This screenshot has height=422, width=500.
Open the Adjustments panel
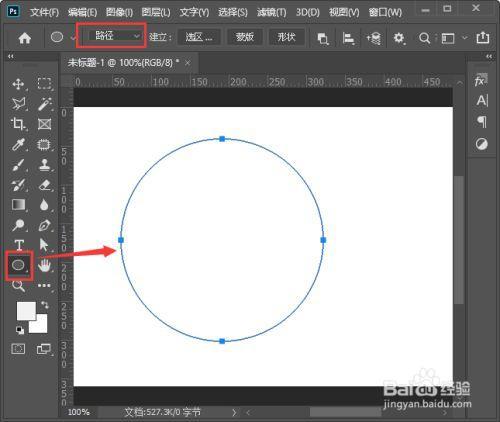click(482, 144)
